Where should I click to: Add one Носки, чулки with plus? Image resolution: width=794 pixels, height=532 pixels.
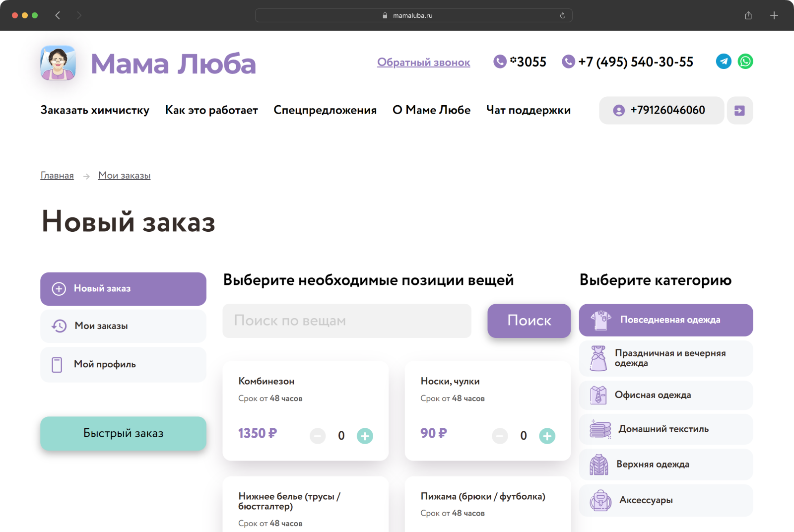(547, 436)
